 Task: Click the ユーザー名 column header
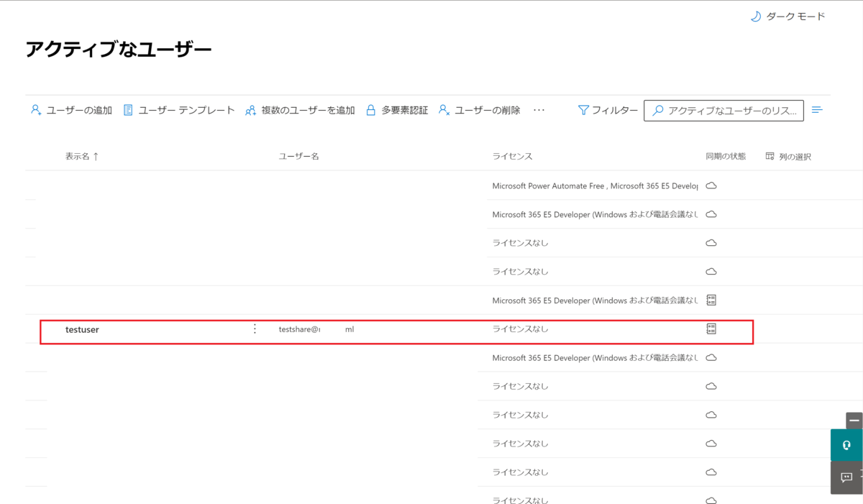[298, 156]
